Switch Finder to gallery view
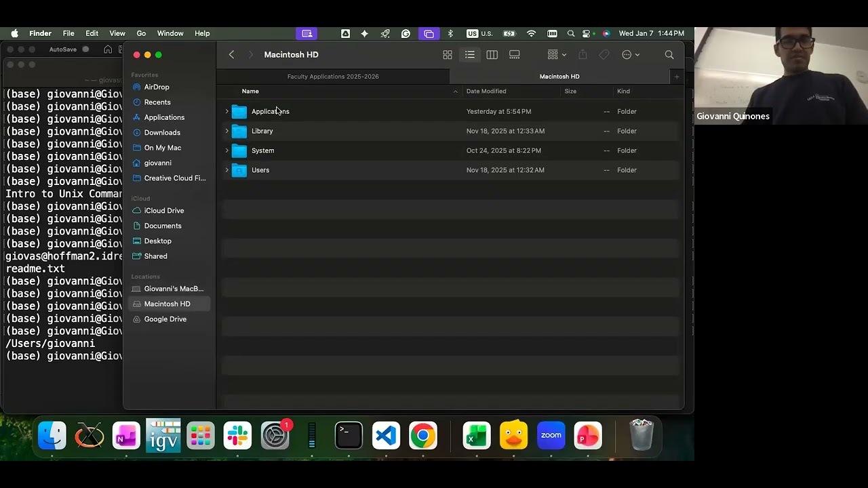The width and height of the screenshot is (868, 488). (x=515, y=55)
